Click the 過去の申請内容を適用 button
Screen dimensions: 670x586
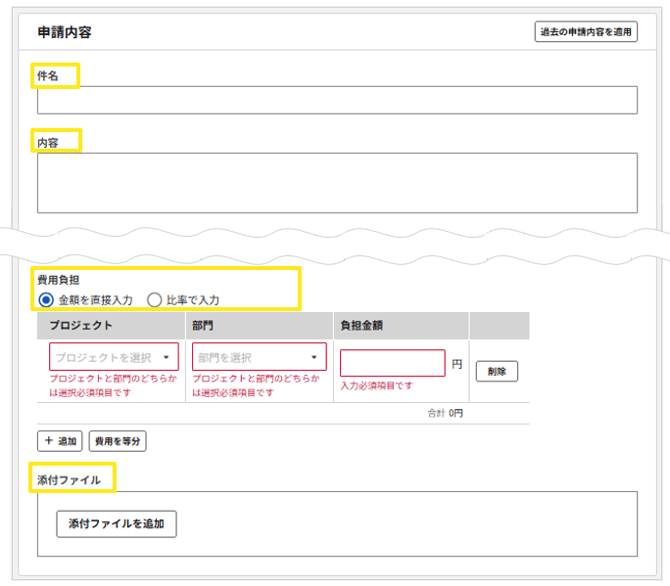pyautogui.click(x=586, y=32)
